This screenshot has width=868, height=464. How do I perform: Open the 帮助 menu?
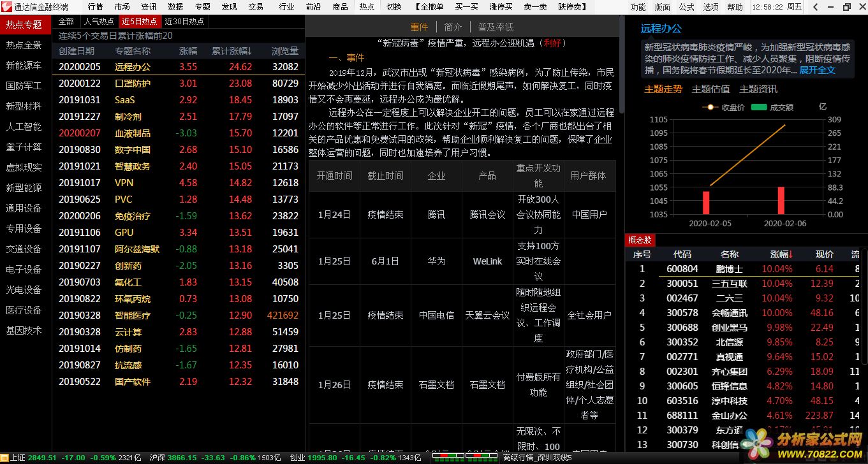point(735,7)
